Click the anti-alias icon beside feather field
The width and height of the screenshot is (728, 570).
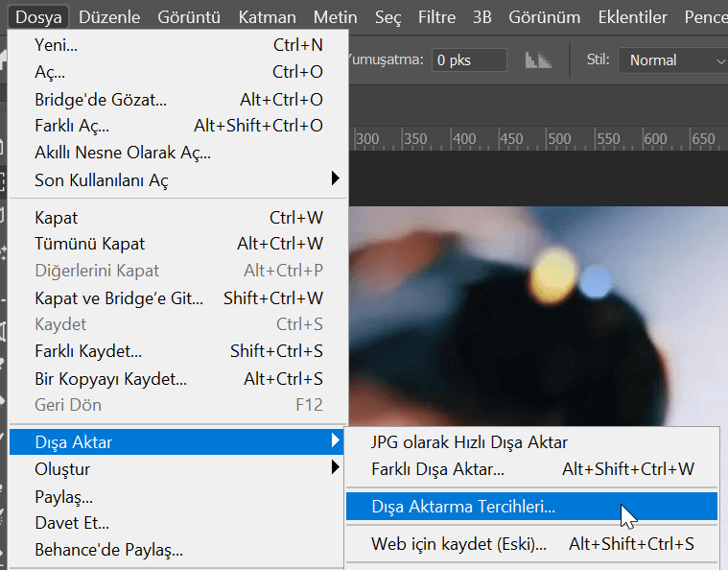[538, 59]
